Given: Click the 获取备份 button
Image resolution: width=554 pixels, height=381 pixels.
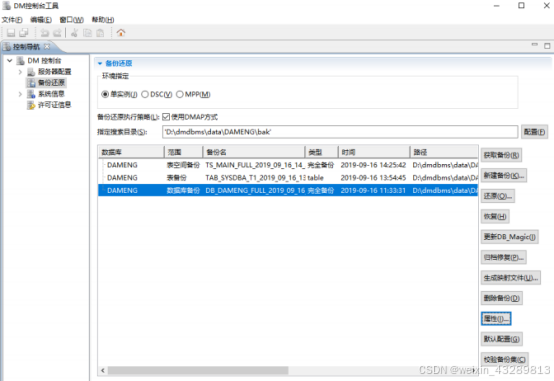Looking at the screenshot, I should click(x=501, y=155).
